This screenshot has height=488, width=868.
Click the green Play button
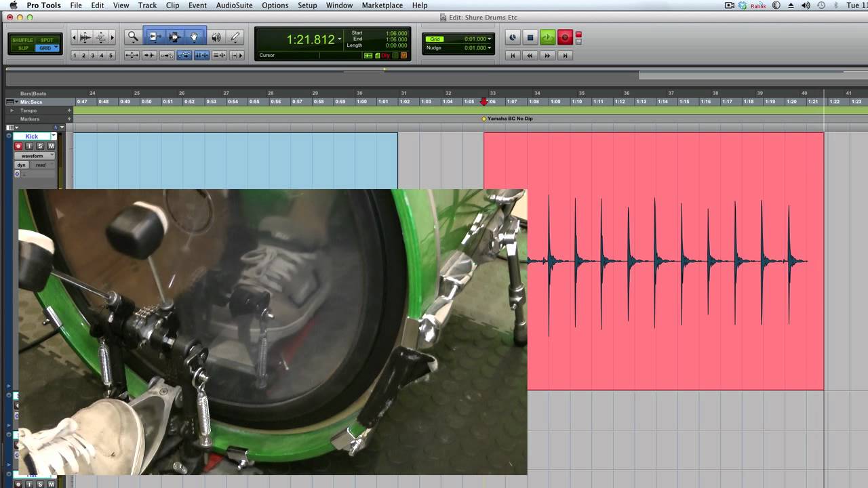(x=547, y=37)
